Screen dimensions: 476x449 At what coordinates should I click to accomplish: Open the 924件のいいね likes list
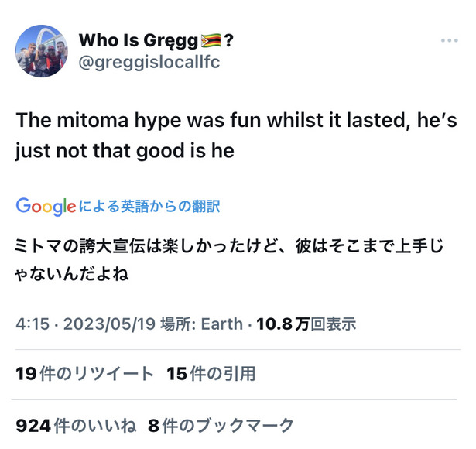76,426
